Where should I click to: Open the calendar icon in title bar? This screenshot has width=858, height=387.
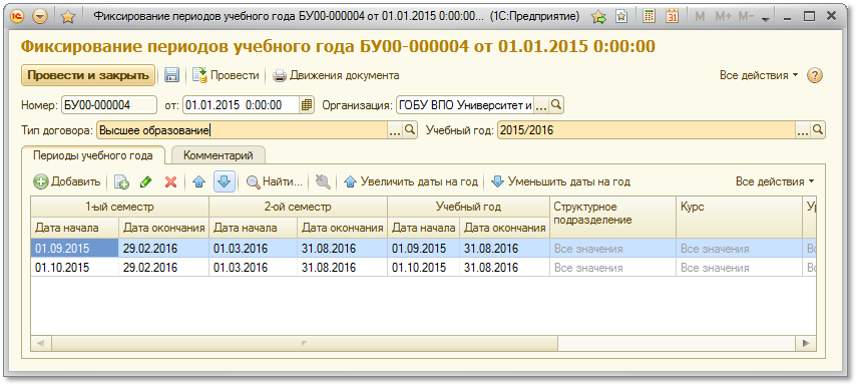(672, 17)
